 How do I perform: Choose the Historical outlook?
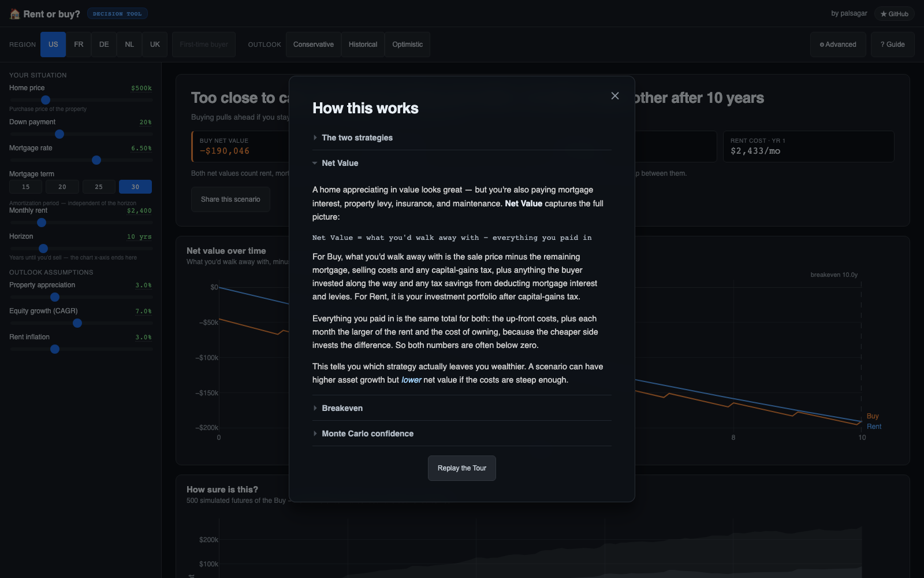click(363, 45)
